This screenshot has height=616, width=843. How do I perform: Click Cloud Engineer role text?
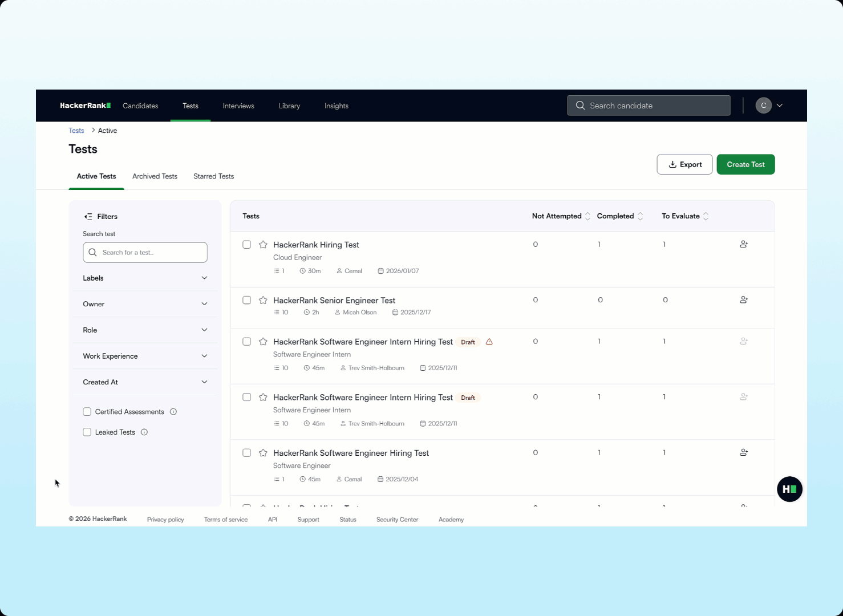297,258
